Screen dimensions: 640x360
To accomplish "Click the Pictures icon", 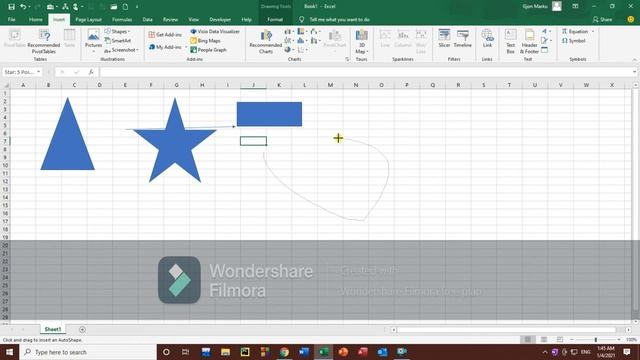I will click(x=93, y=39).
